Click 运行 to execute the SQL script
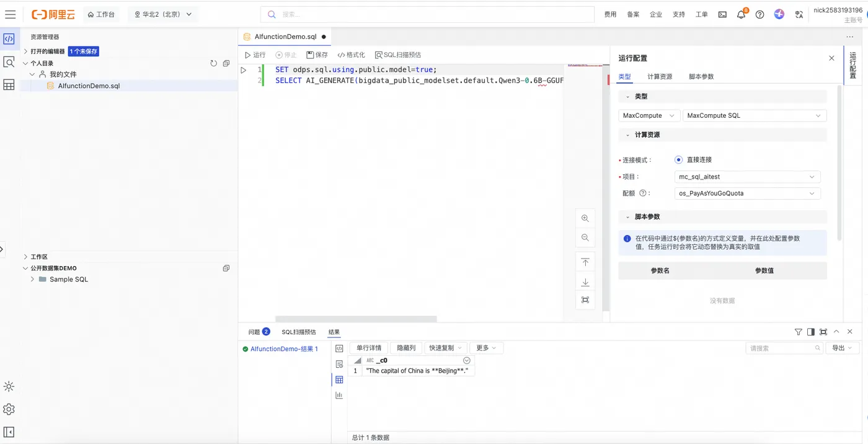The width and height of the screenshot is (868, 444). [x=256, y=54]
